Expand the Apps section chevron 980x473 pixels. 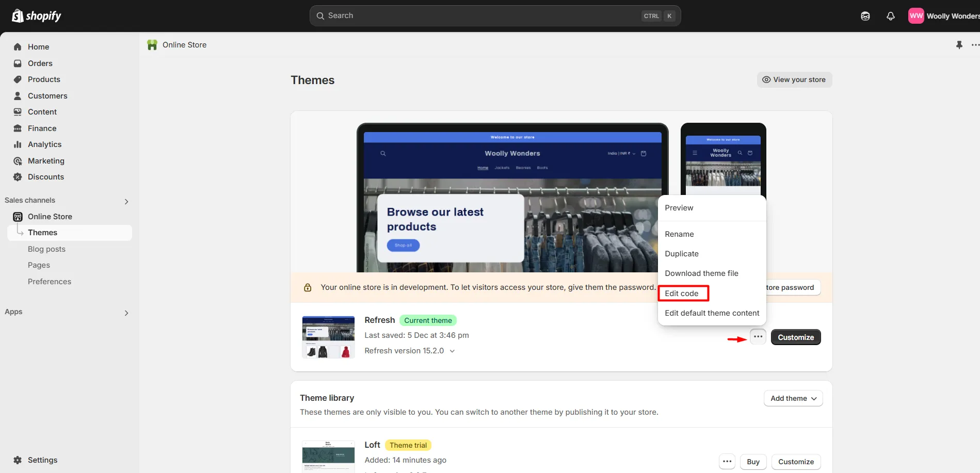126,313
